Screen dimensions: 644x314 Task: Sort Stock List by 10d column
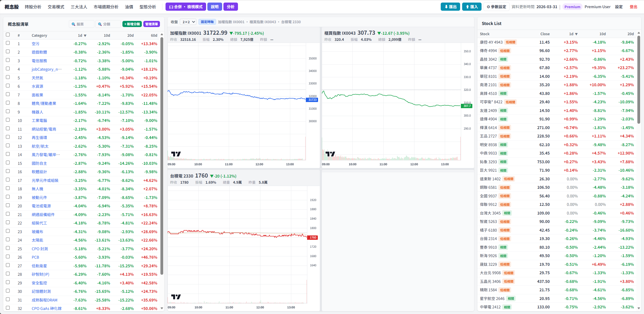pos(602,34)
